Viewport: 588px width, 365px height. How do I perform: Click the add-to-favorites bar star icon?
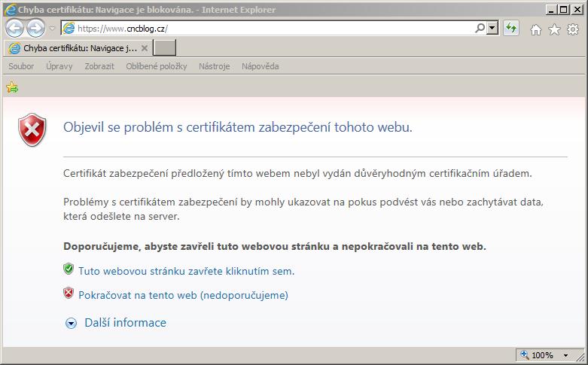pyautogui.click(x=12, y=87)
